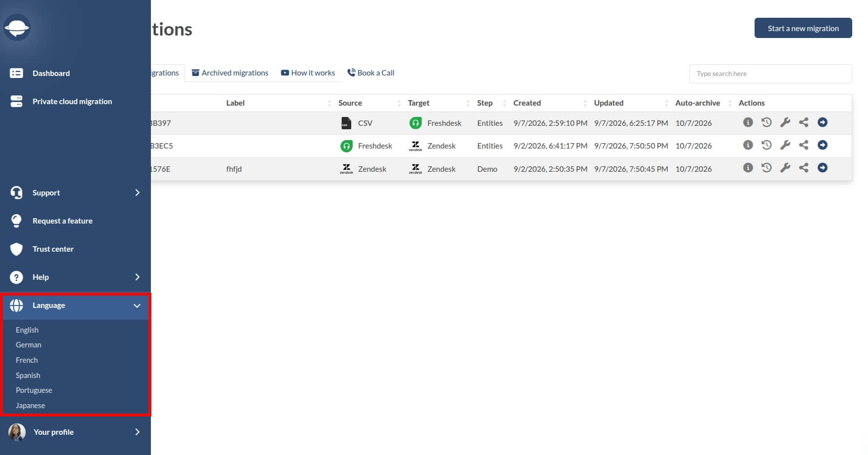
Task: Click share icon in Freshdesk to Zendesk row
Action: pyautogui.click(x=803, y=145)
